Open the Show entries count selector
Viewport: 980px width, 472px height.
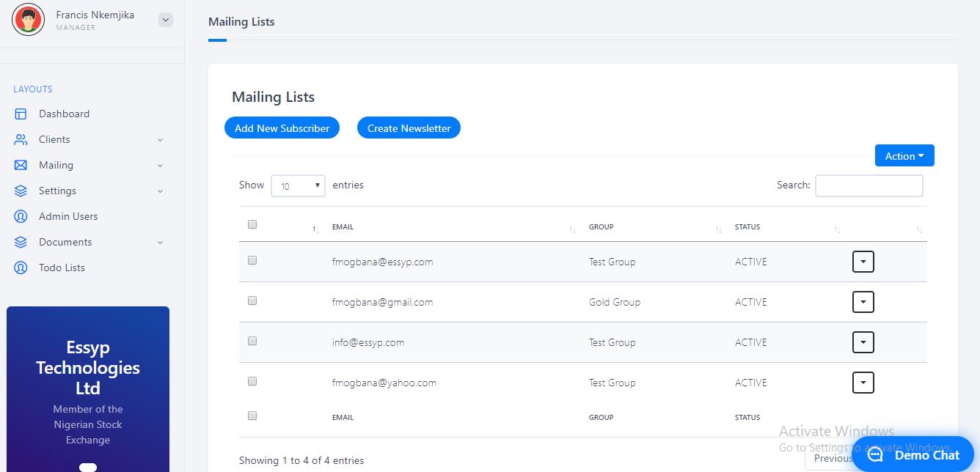coord(299,185)
